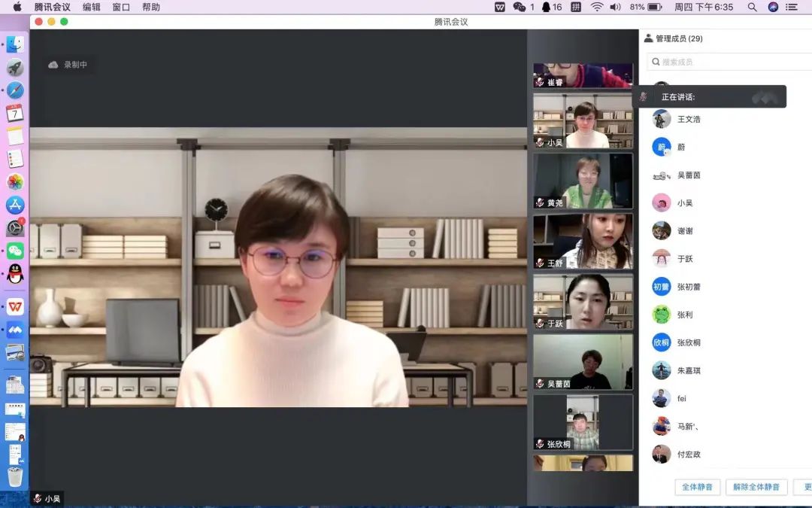Screen dimensions: 812x508
Task: Click the cloud recording icon
Action: click(x=53, y=65)
